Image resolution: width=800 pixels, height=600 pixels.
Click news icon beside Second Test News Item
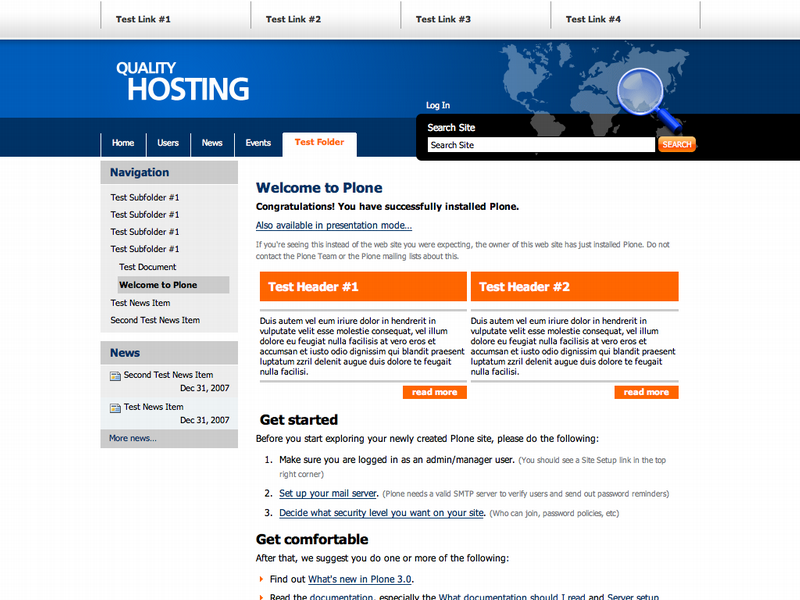coord(116,376)
